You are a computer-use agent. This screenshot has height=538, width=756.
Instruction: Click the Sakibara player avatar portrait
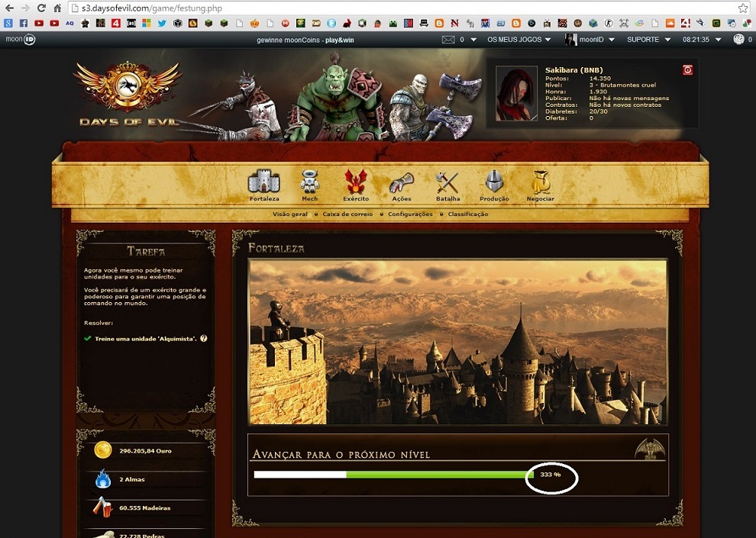pyautogui.click(x=516, y=93)
